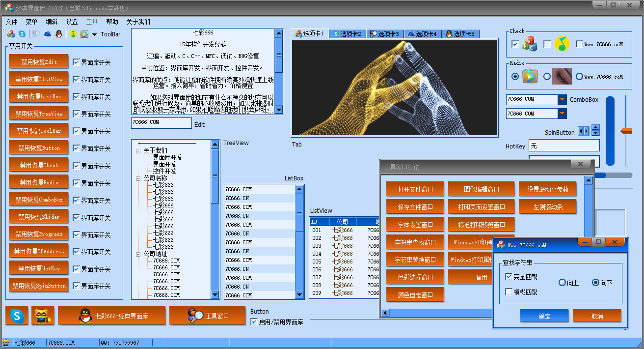Select the 向上 radio button
This screenshot has width=644, height=349.
pos(563,283)
